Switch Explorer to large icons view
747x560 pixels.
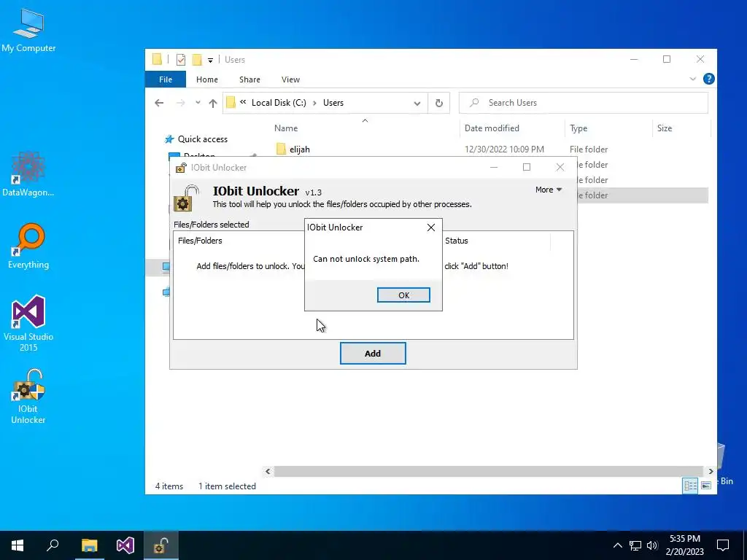tap(706, 486)
